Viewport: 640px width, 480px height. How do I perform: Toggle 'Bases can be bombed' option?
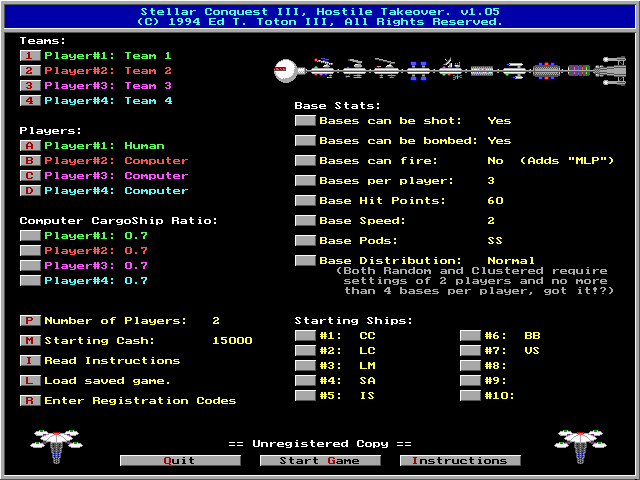tap(304, 141)
